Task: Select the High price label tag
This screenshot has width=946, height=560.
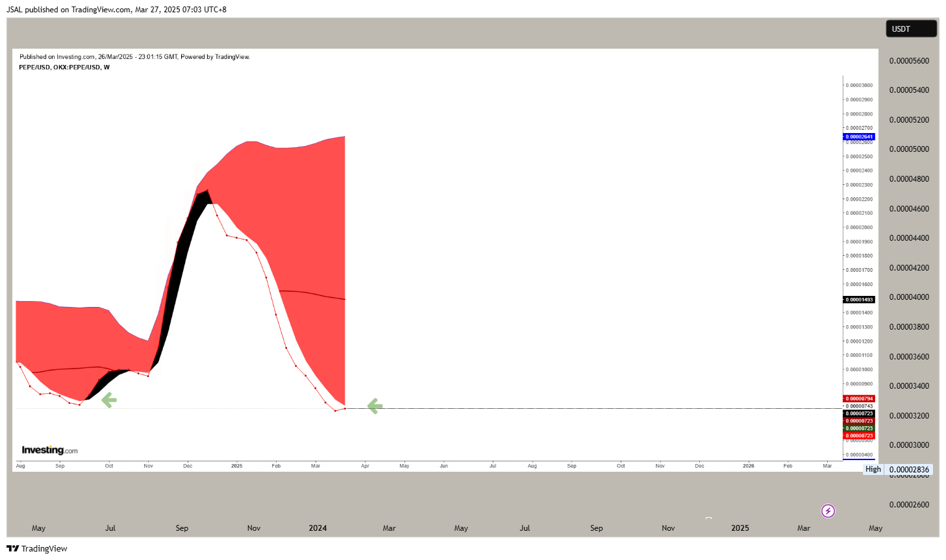Action: coord(873,469)
